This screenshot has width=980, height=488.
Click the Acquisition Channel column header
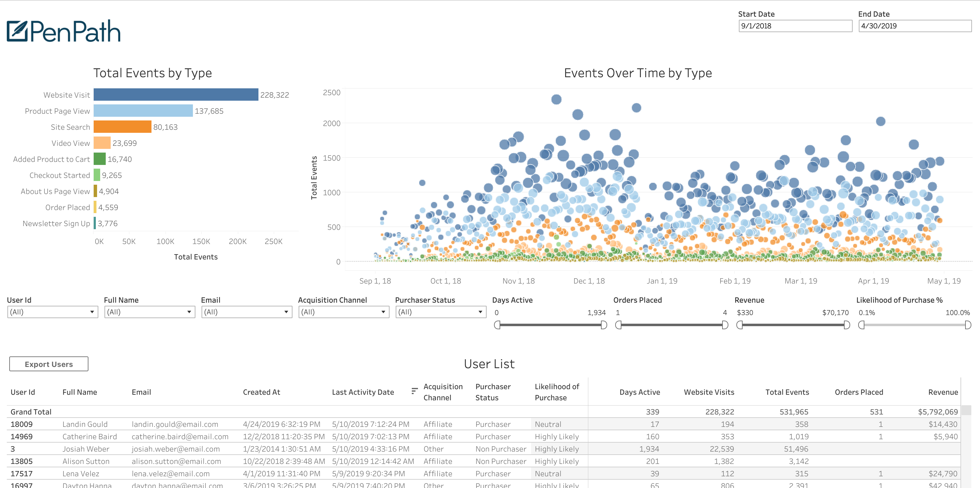pyautogui.click(x=443, y=392)
